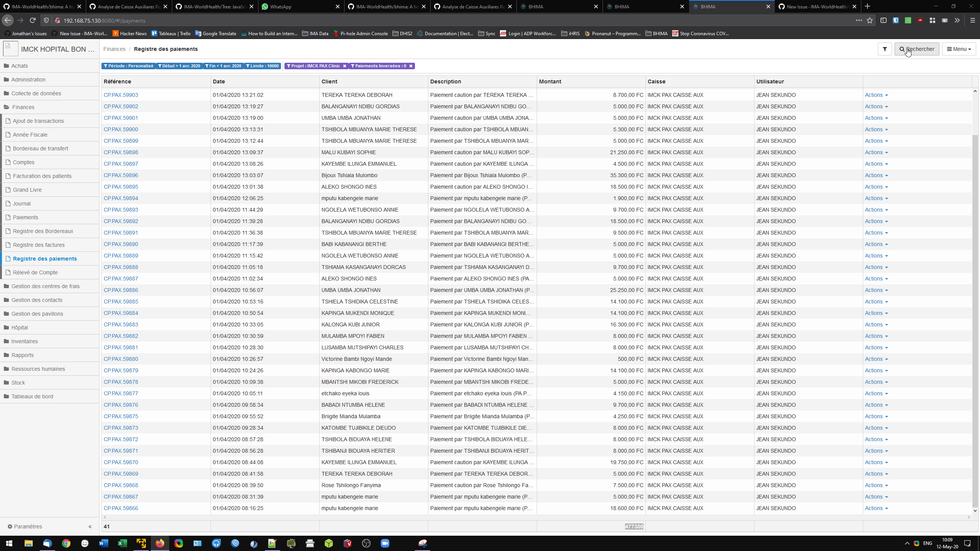Screen dimensions: 980x551
Task: Click the Grand Livre document icon
Action: tap(8, 189)
